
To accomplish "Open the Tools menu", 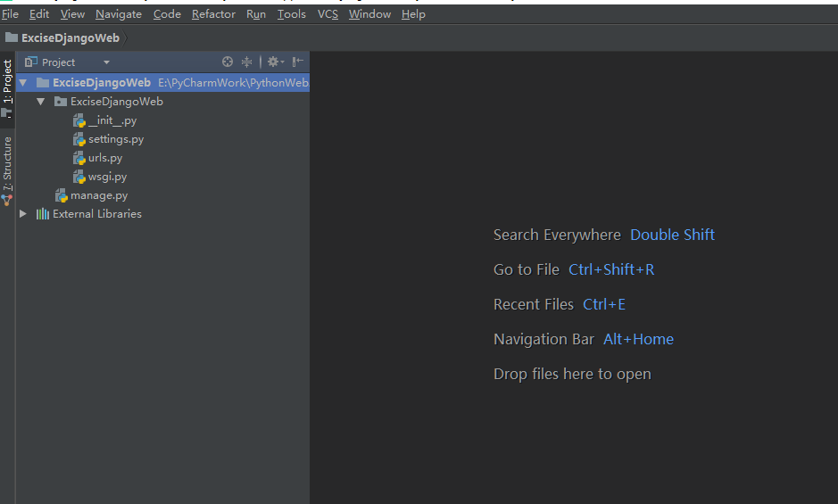I will 291,14.
